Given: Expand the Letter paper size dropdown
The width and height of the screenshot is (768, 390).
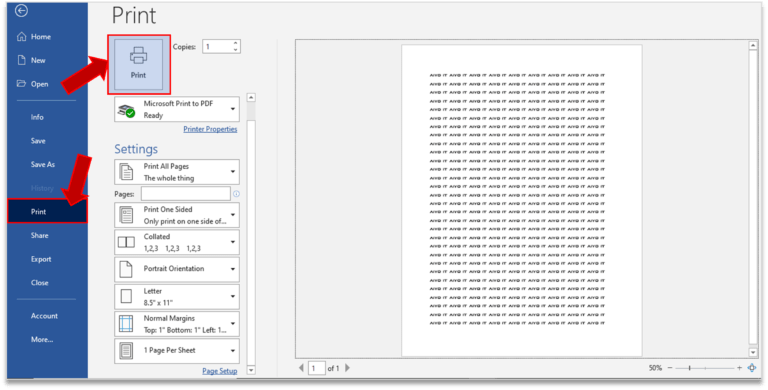Looking at the screenshot, I should click(x=177, y=296).
